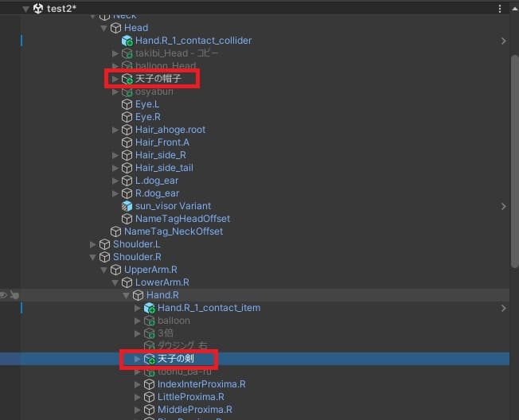The image size is (519, 420).
Task: Expand Hair_ahoge.root
Action: 115,130
